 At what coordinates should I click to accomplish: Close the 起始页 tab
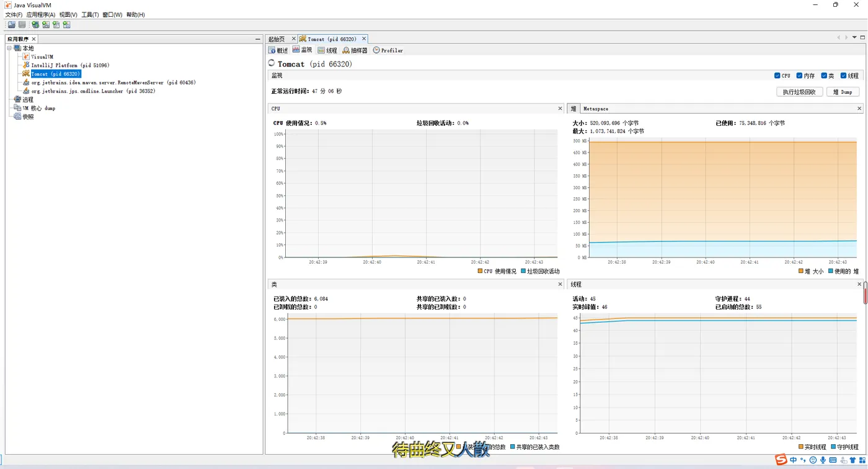pos(294,38)
